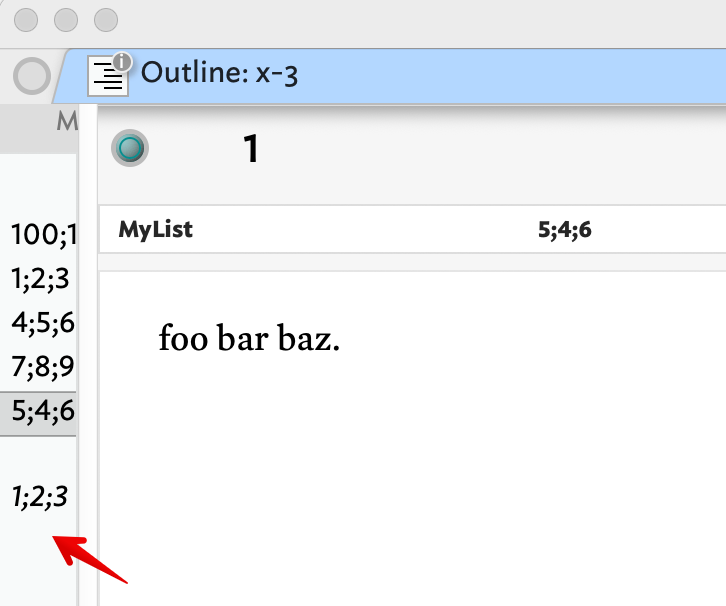The height and width of the screenshot is (606, 726).
Task: Select the 100;1 row in the outline column
Action: click(x=42, y=234)
